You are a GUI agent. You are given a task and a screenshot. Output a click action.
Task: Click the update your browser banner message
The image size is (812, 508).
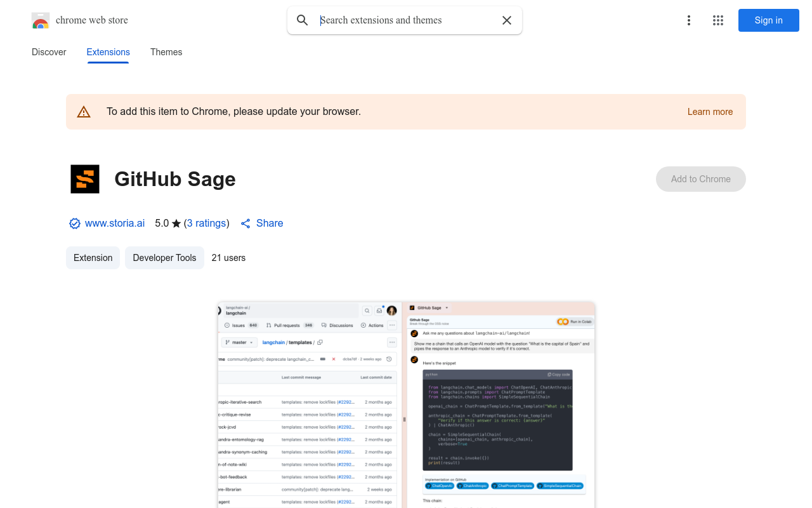click(233, 112)
